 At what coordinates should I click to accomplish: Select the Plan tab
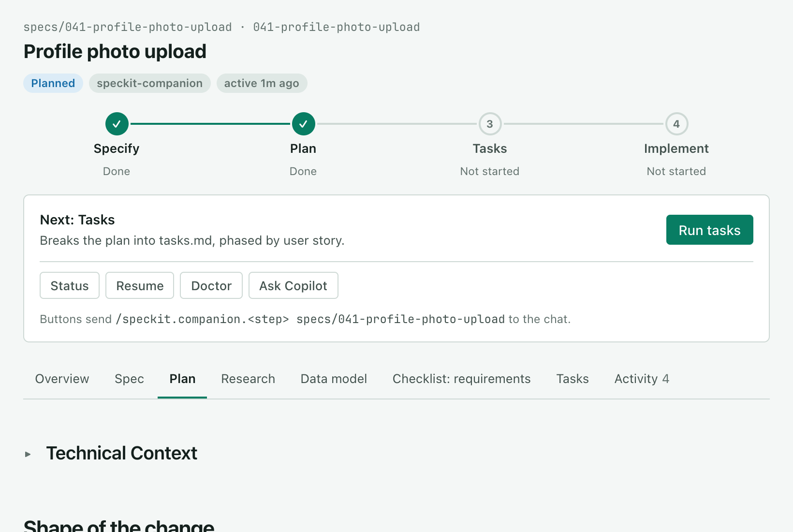pyautogui.click(x=182, y=379)
